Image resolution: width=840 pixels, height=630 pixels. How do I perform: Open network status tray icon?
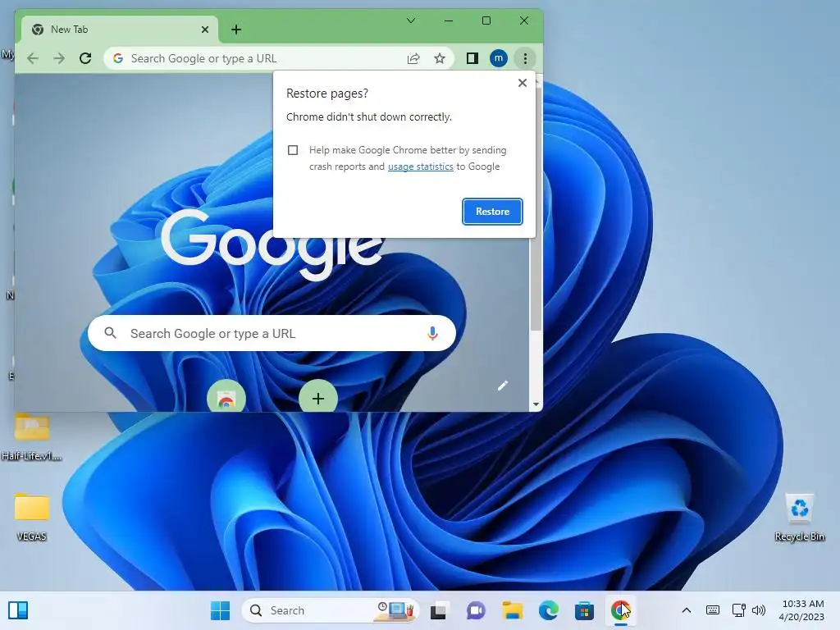tap(739, 610)
